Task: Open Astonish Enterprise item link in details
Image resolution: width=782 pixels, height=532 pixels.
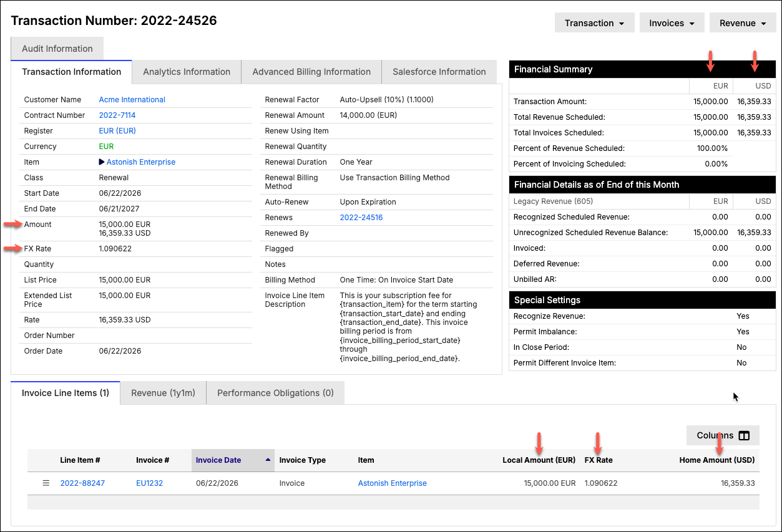Action: tap(141, 162)
